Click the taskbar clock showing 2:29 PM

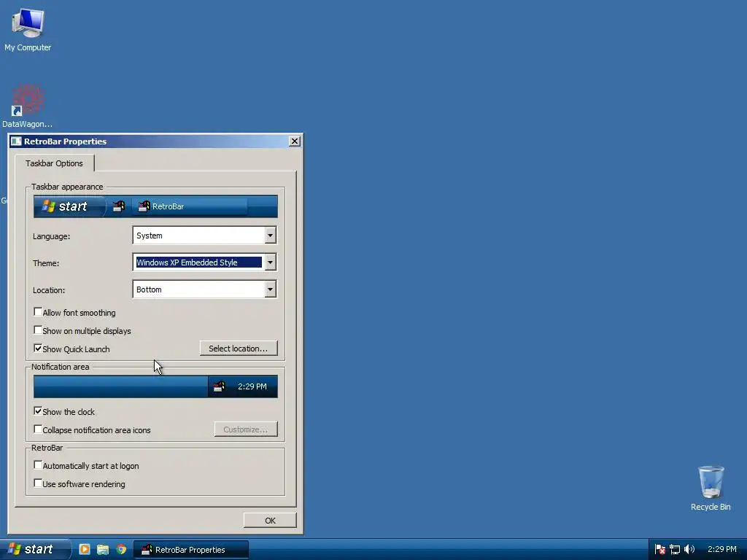pos(721,549)
